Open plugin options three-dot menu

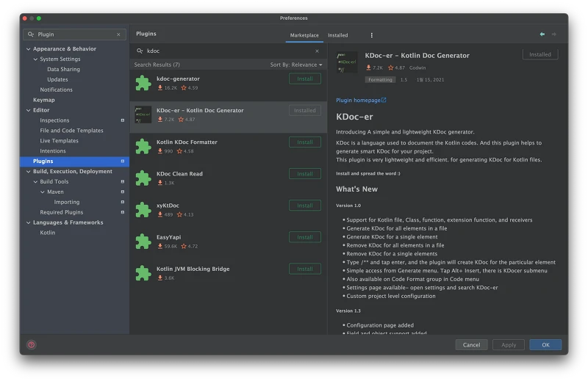(371, 35)
